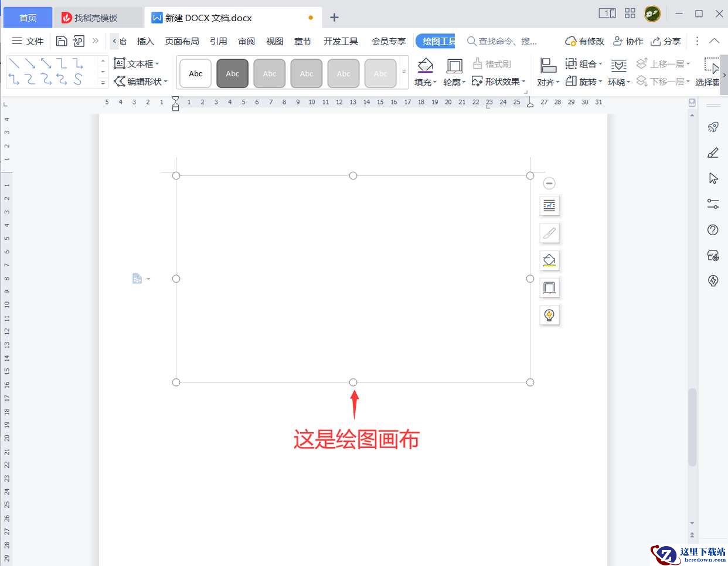Open the 组合 group dropdown
Screen dimensions: 728x566
click(584, 63)
